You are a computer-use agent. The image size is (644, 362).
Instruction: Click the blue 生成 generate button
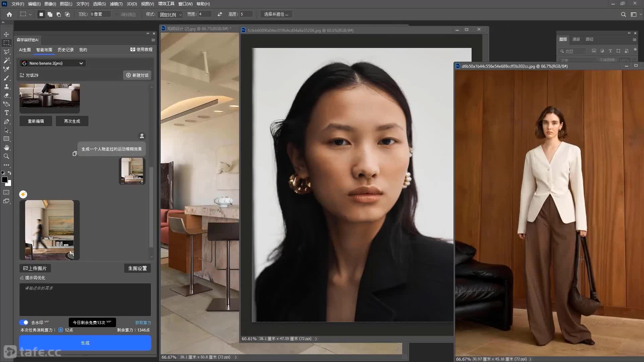[x=85, y=343]
